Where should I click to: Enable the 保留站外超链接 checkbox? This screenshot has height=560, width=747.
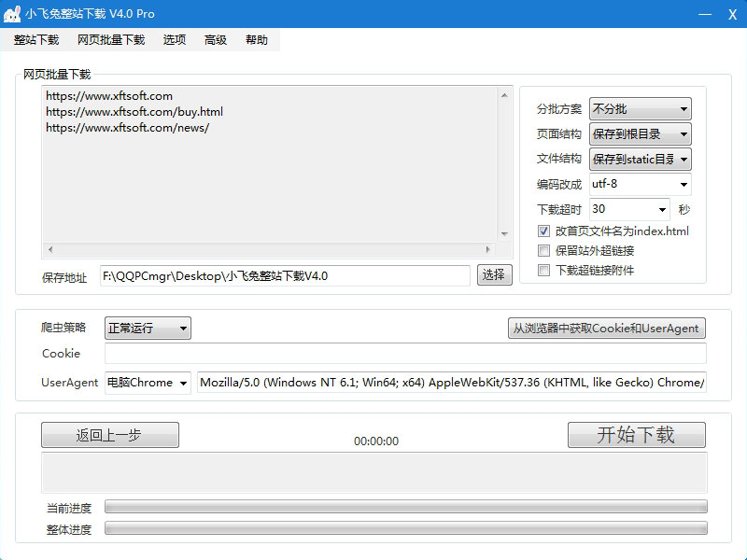(544, 251)
